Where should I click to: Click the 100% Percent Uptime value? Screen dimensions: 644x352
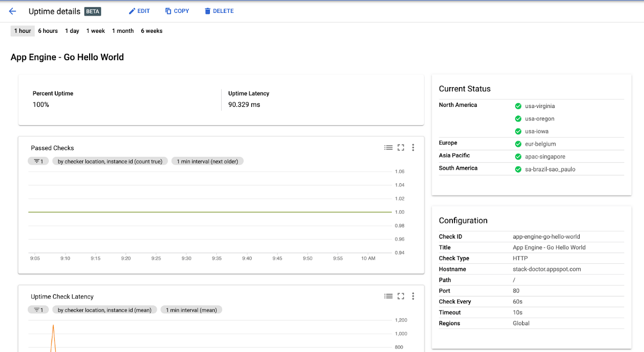[41, 105]
